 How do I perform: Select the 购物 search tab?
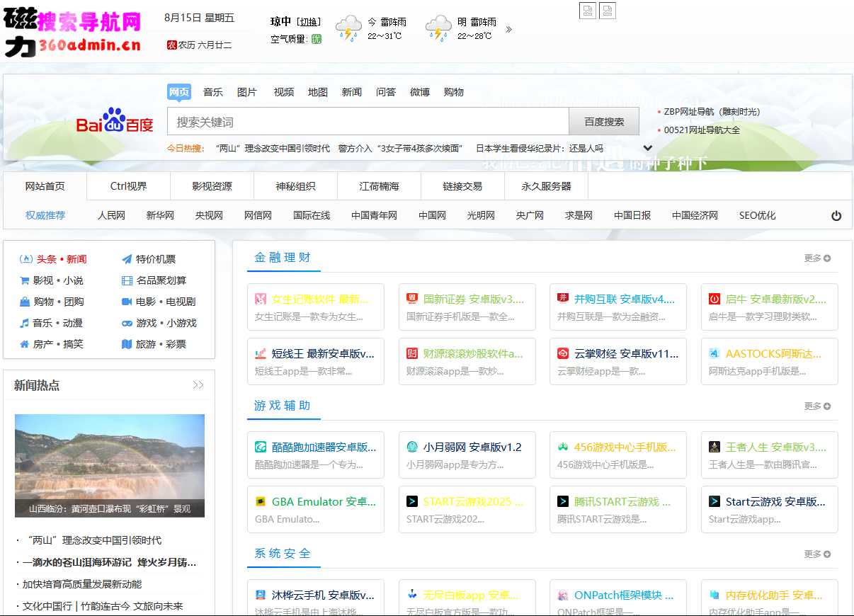(454, 92)
